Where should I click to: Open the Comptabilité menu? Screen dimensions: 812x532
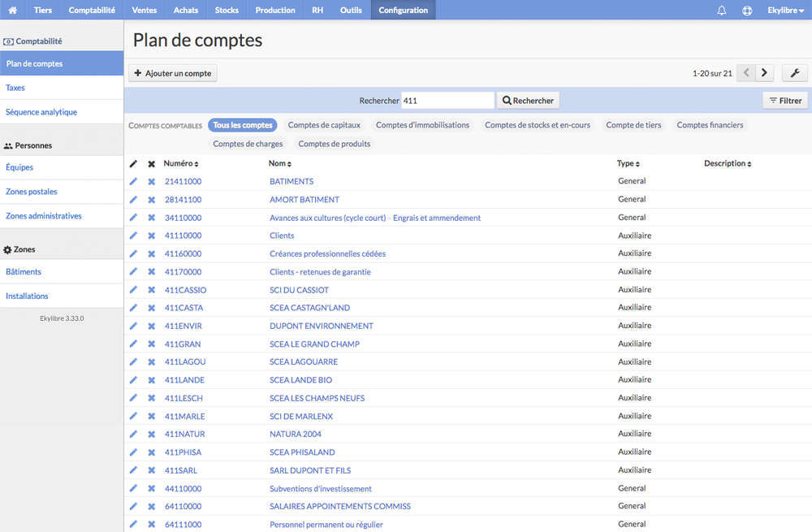point(92,10)
